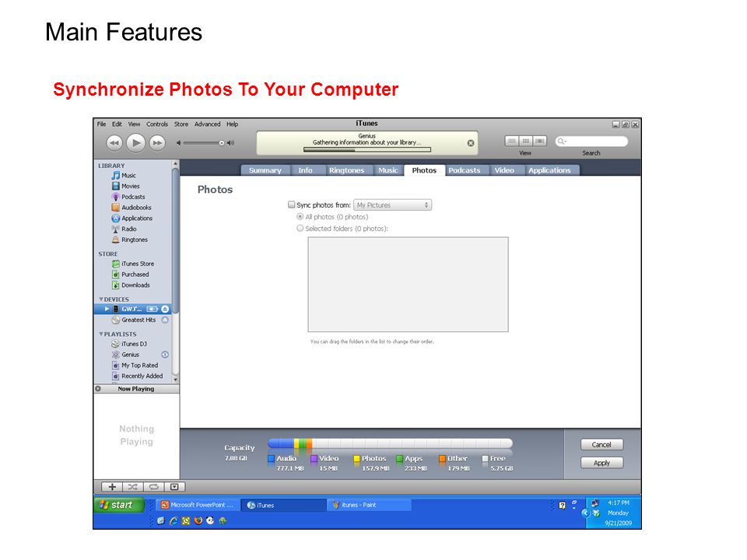Select the All photos radio button

300,217
